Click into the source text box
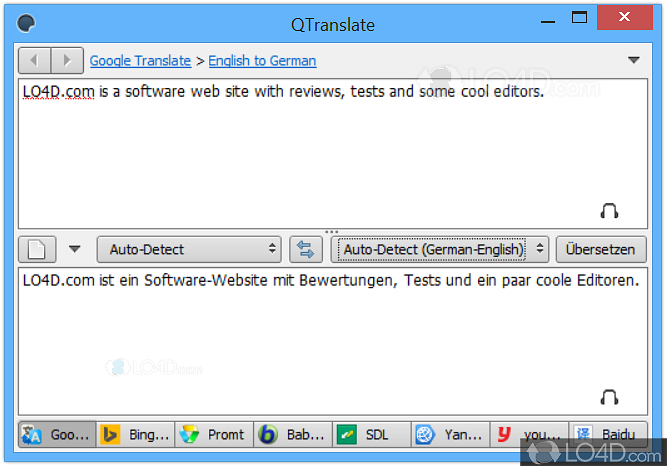Viewport: 667px width, 466px height. pyautogui.click(x=333, y=154)
